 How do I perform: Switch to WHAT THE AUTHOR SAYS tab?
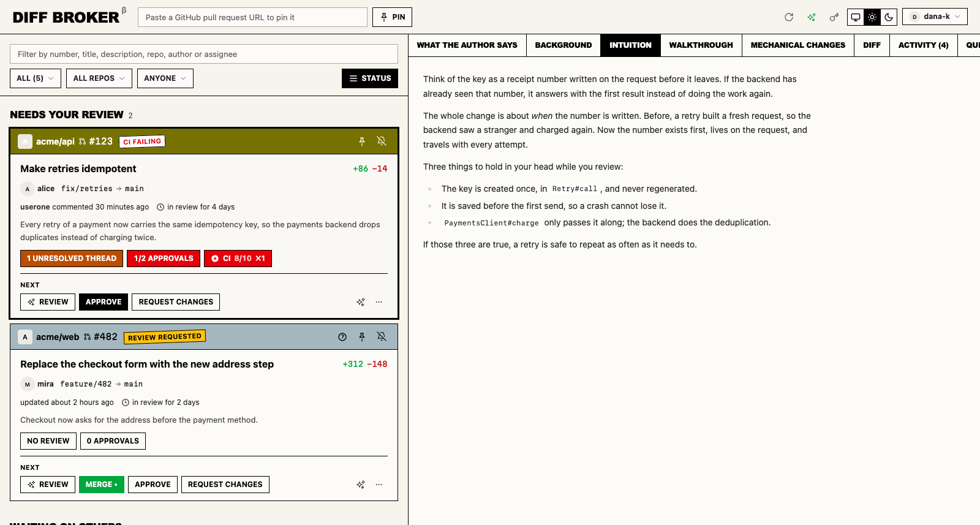click(x=467, y=45)
